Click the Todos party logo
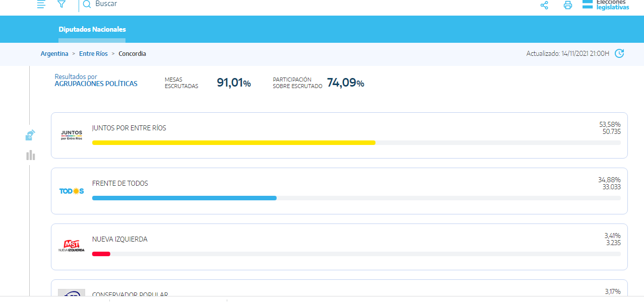 [x=72, y=191]
